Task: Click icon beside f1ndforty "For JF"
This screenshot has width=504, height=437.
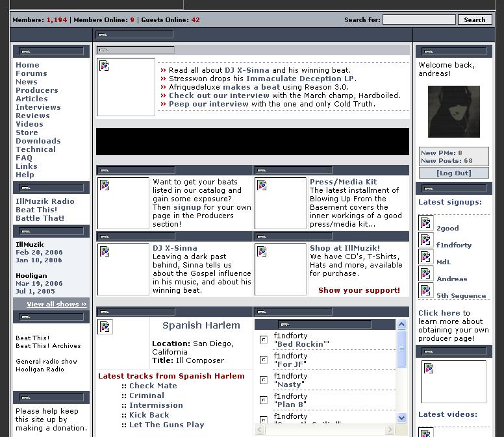Action: pos(264,360)
